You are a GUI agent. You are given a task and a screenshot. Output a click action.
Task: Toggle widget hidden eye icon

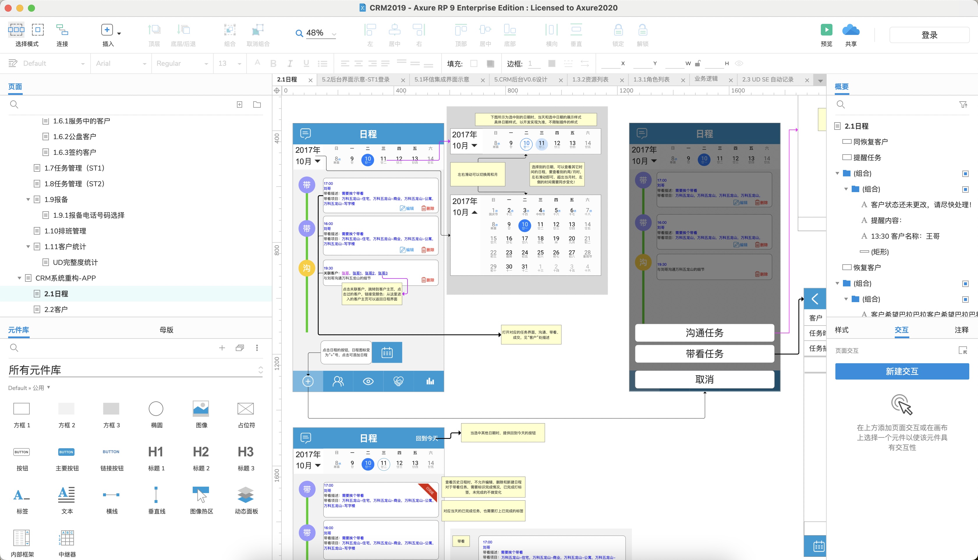[x=739, y=63]
